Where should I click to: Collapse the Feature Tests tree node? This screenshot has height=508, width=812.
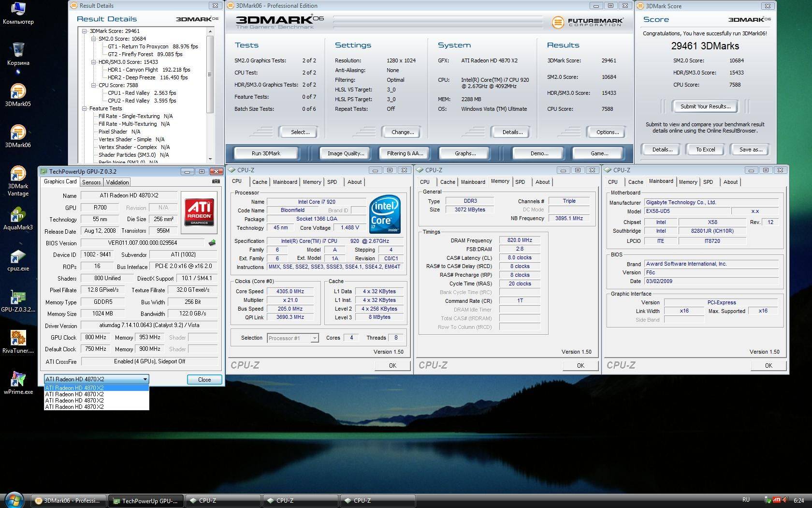point(85,108)
